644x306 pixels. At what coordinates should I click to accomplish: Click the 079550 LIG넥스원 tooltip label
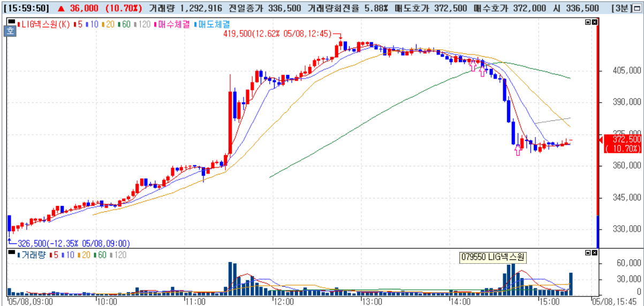pos(493,258)
